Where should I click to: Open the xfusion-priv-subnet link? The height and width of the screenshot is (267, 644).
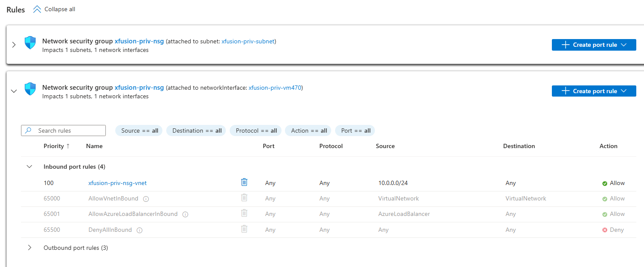coord(248,41)
